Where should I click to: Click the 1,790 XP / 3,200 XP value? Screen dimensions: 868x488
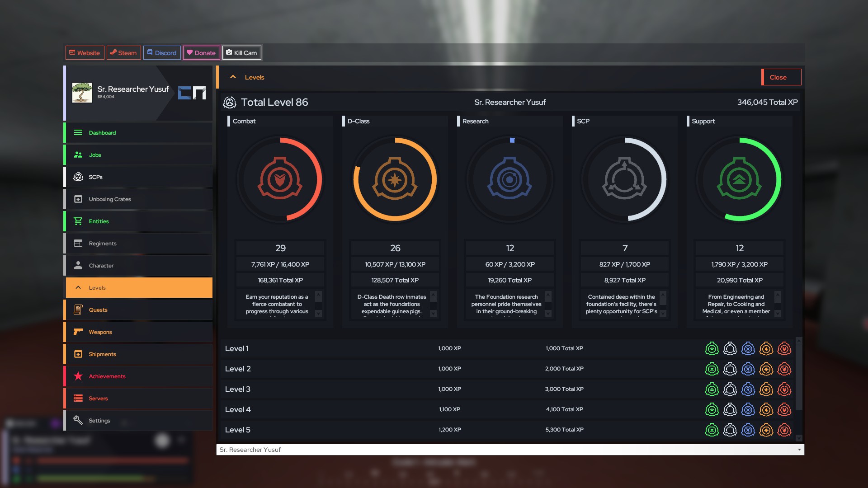[740, 264]
